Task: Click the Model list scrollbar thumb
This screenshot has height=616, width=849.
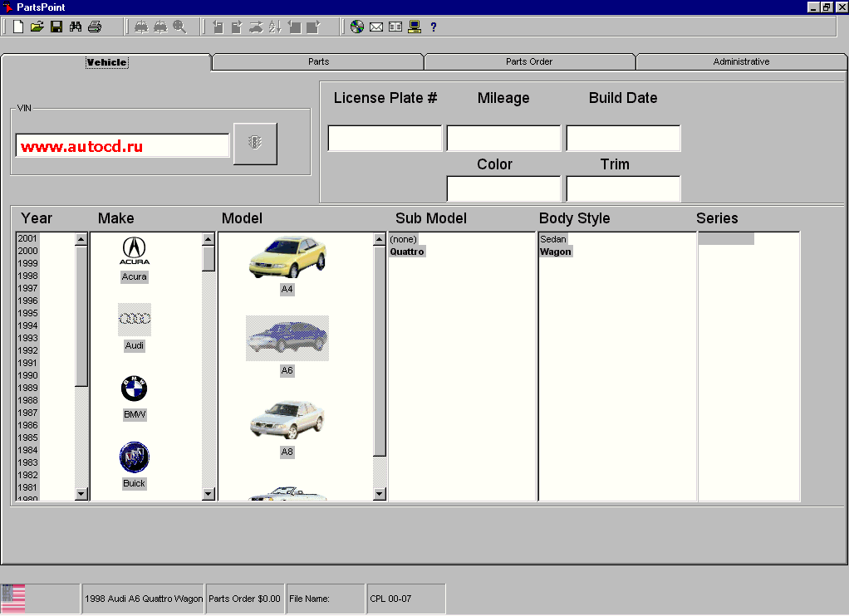Action: coord(380,351)
